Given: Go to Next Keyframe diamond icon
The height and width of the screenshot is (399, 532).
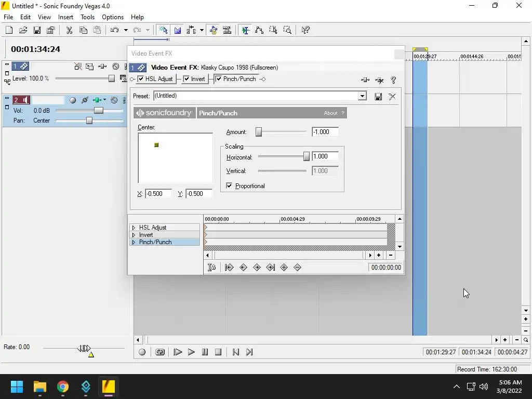Looking at the screenshot, I should click(257, 268).
